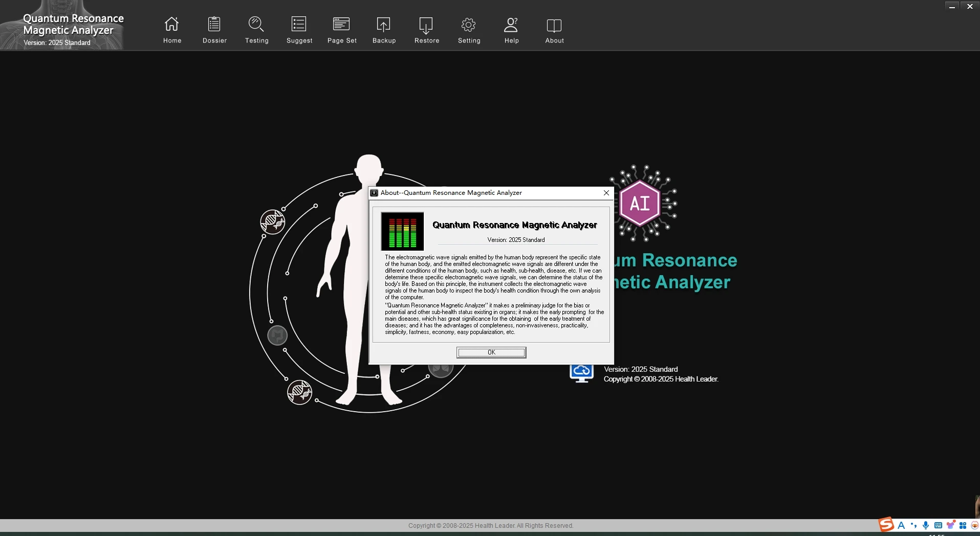Open the Setting gear icon
The width and height of the screenshot is (980, 536).
tap(469, 30)
